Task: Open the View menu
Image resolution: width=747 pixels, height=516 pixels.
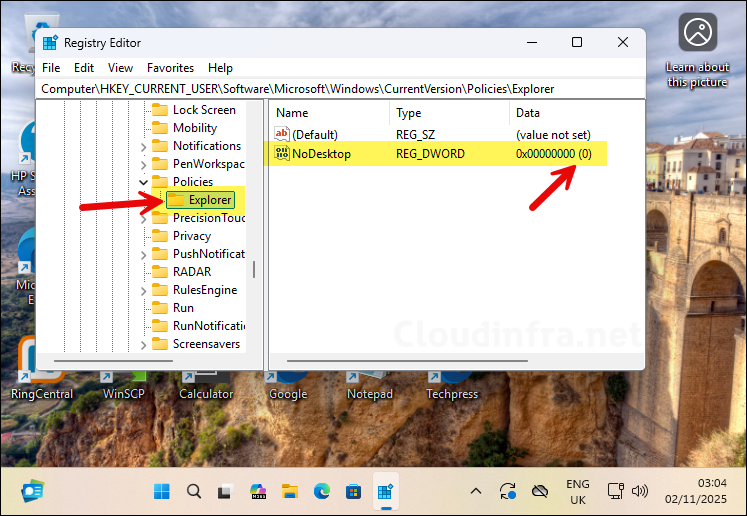Action: click(x=120, y=68)
